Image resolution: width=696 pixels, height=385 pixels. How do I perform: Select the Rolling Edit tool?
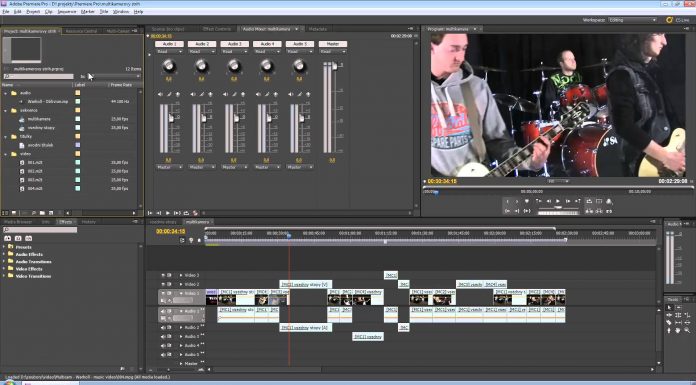[678, 315]
